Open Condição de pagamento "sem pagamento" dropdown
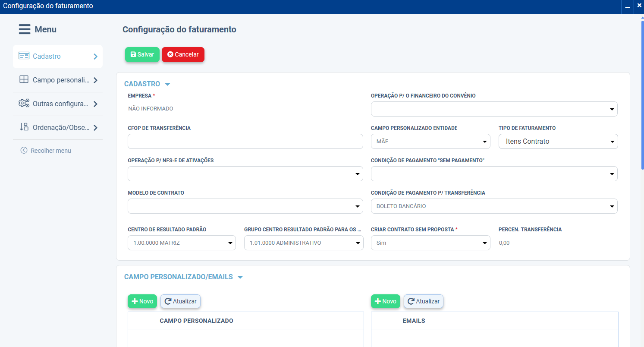 pos(494,173)
